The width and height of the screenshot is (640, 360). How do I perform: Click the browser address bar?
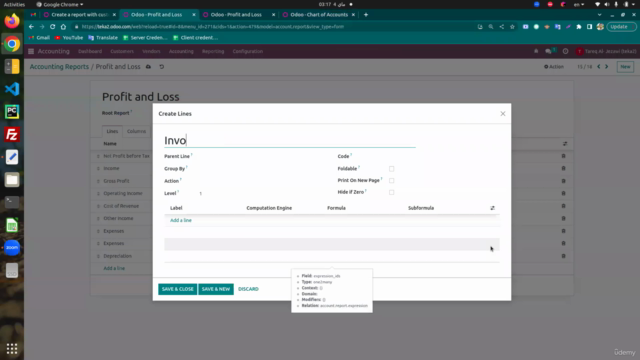[273, 27]
